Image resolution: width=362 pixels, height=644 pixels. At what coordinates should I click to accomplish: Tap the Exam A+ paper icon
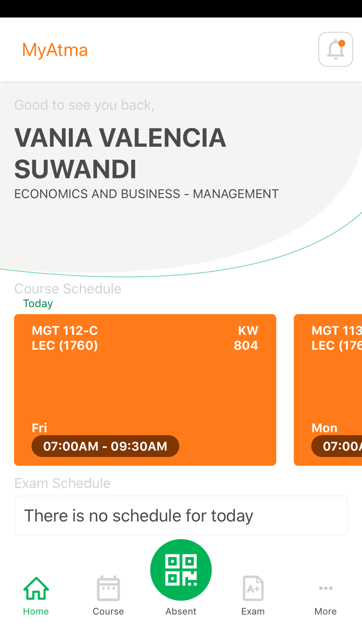(x=253, y=588)
